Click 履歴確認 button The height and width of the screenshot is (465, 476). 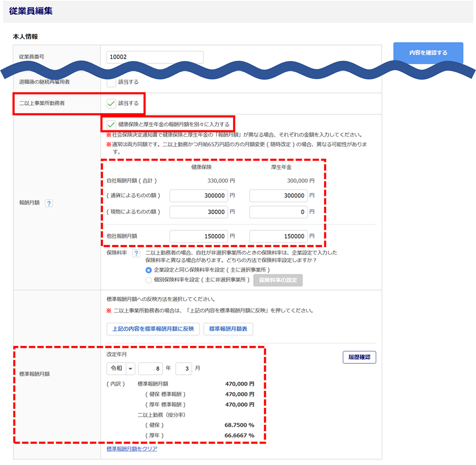point(359,357)
